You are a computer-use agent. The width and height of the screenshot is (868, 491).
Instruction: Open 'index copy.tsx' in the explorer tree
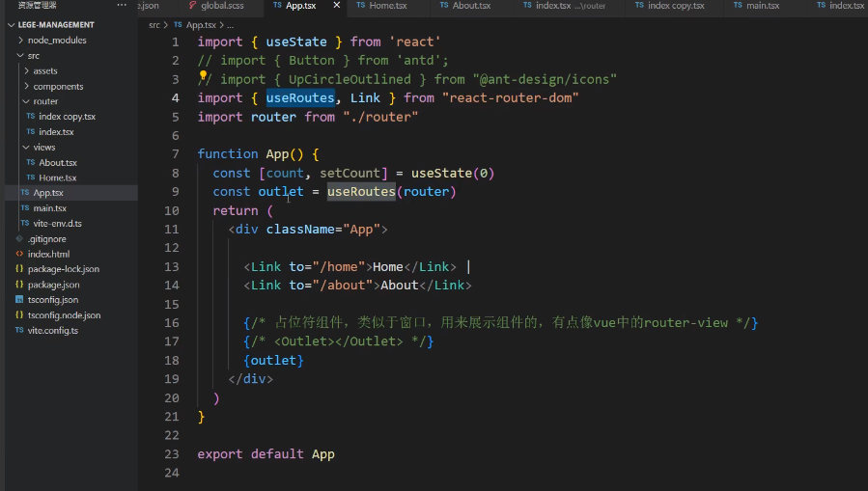tap(67, 117)
